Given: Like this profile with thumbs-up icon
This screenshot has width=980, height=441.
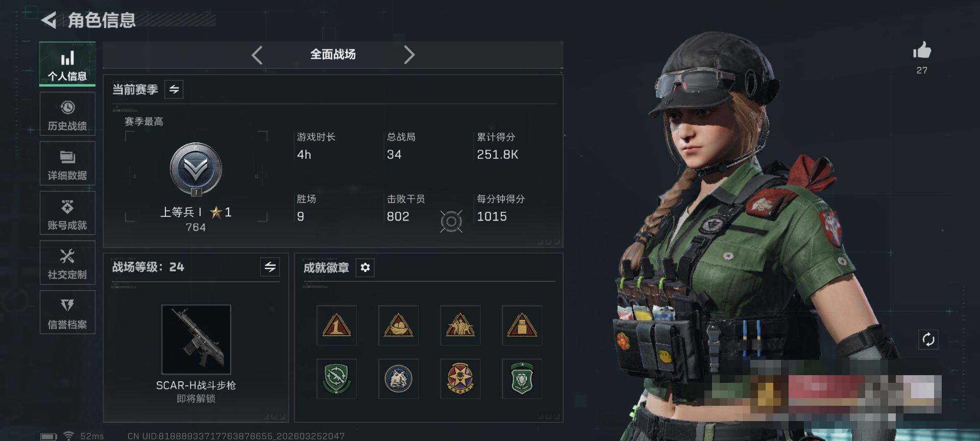Looking at the screenshot, I should click(x=922, y=51).
